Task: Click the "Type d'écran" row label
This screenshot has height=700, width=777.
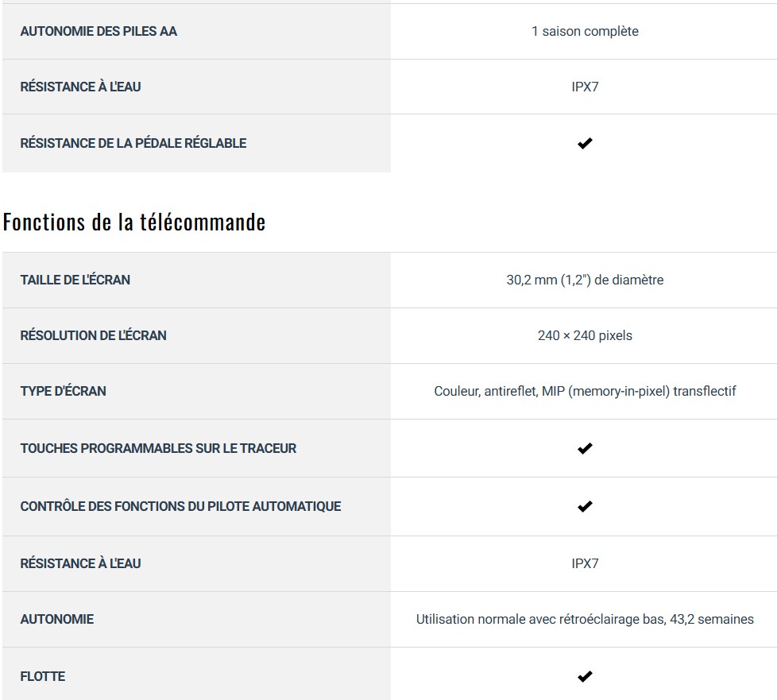Action: tap(64, 391)
